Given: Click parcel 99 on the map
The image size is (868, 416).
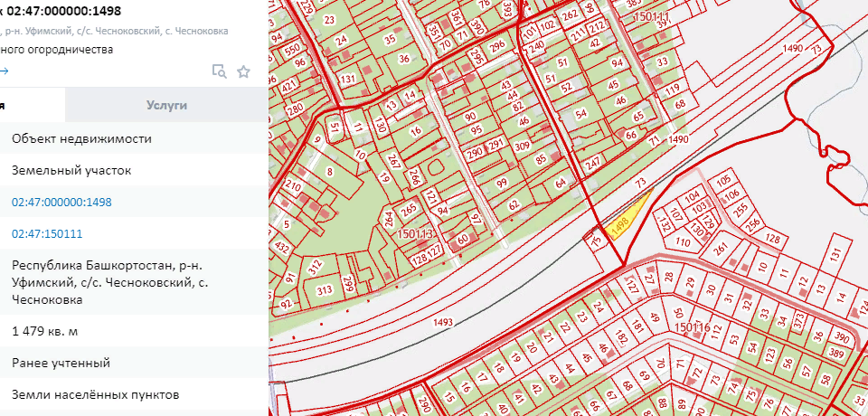Looking at the screenshot, I should click(x=502, y=184).
